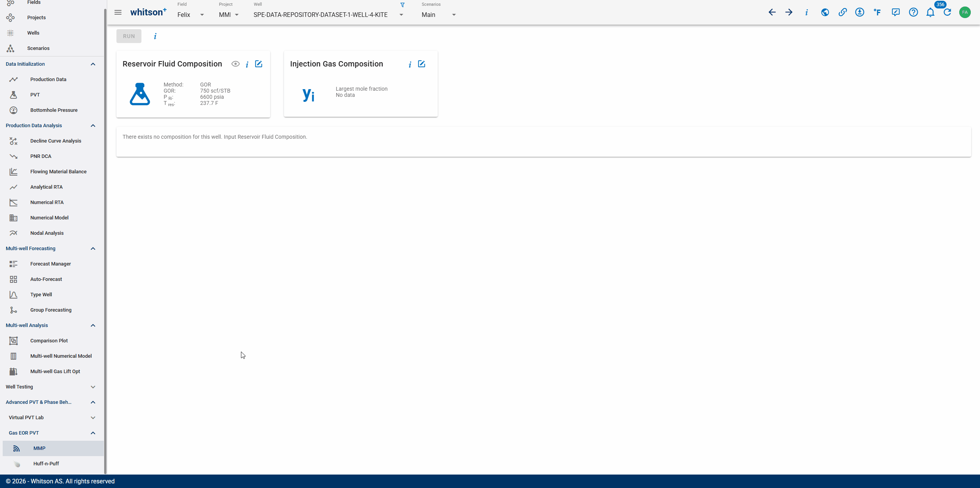Open Wells in the sidebar
The width and height of the screenshot is (980, 488).
pyautogui.click(x=52, y=33)
